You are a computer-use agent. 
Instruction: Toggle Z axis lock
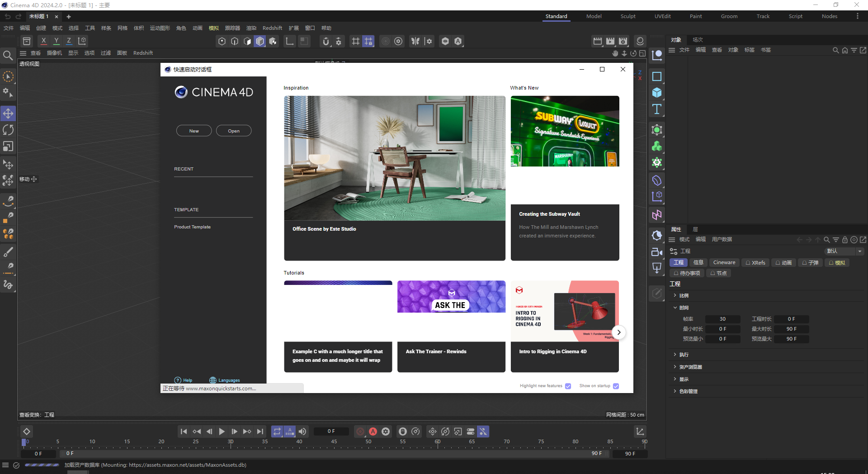point(69,41)
